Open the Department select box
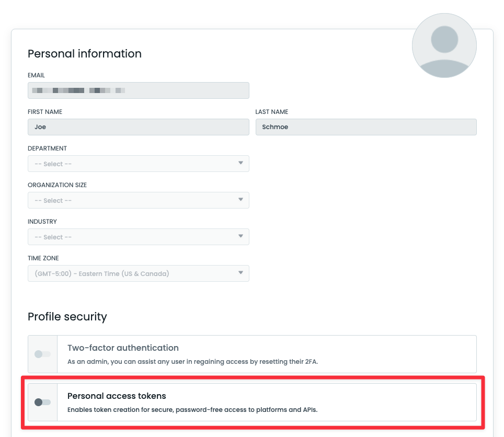504x437 pixels. pyautogui.click(x=131, y=164)
